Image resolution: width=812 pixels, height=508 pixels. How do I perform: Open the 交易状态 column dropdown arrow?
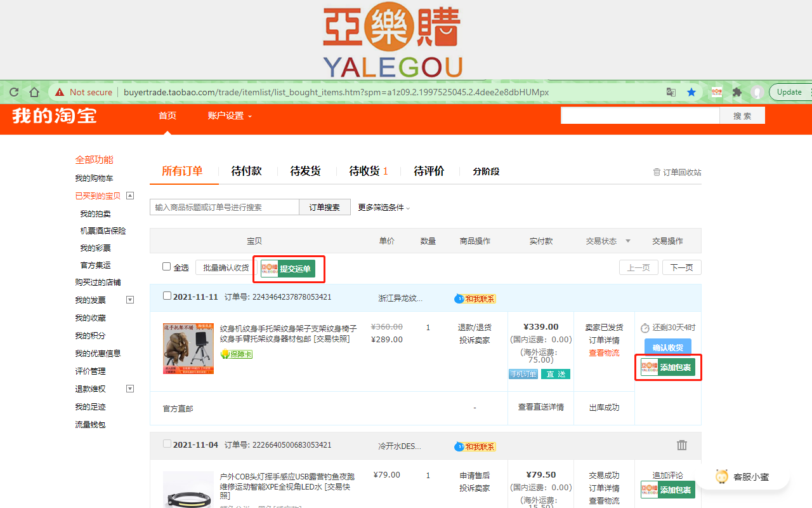tap(628, 241)
